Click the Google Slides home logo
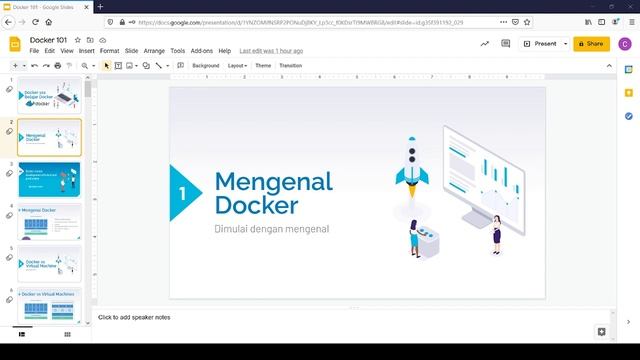Image resolution: width=640 pixels, height=360 pixels. coord(15,44)
